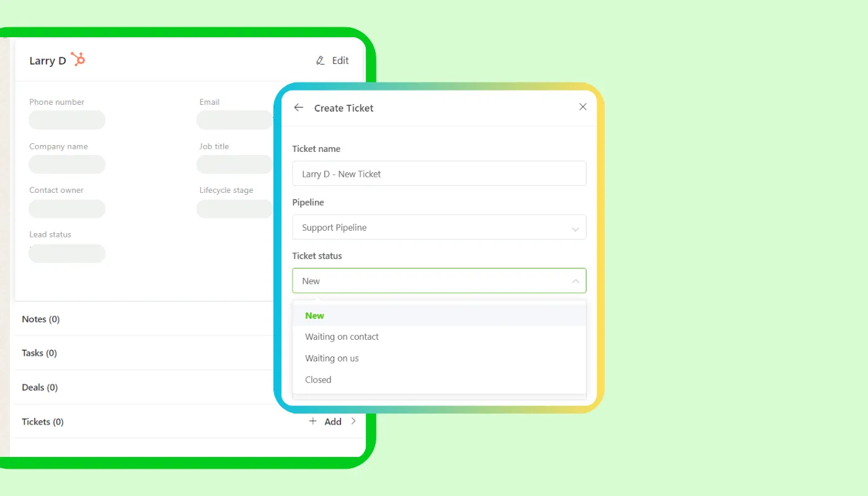The image size is (868, 496).
Task: Click the back arrow in Create Ticket
Action: click(x=298, y=107)
